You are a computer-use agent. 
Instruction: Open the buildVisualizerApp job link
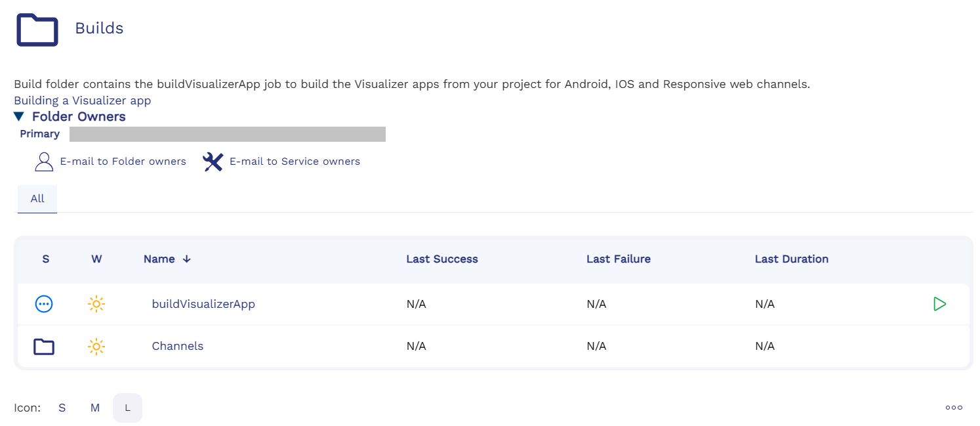203,304
